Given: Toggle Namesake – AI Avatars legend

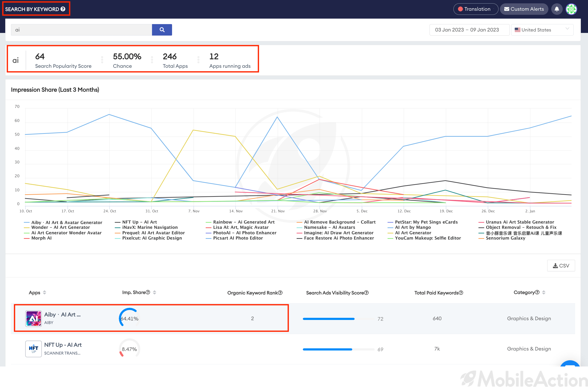Looking at the screenshot, I should click(x=326, y=227).
